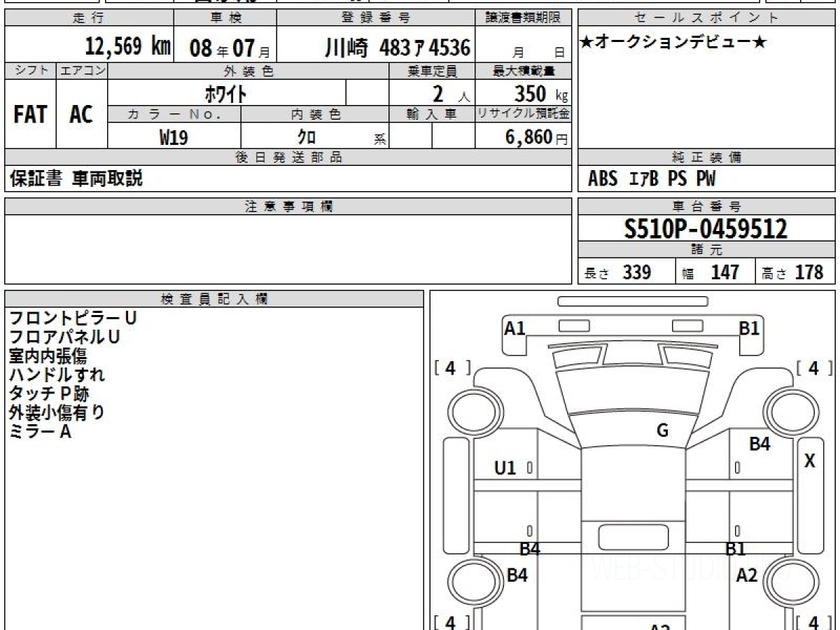Click the mileage value 12,569 km
The height and width of the screenshot is (630, 840).
127,47
